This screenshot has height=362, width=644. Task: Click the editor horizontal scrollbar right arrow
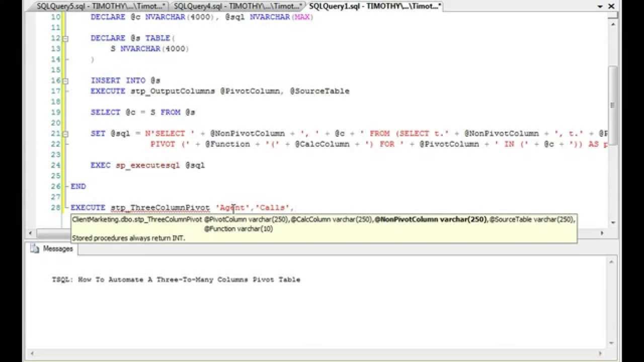pos(602,233)
